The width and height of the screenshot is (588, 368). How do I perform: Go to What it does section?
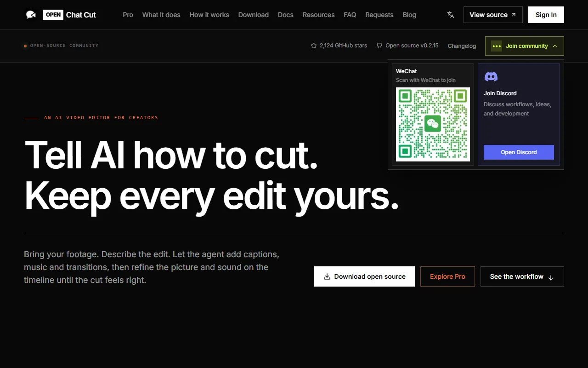[x=161, y=15]
